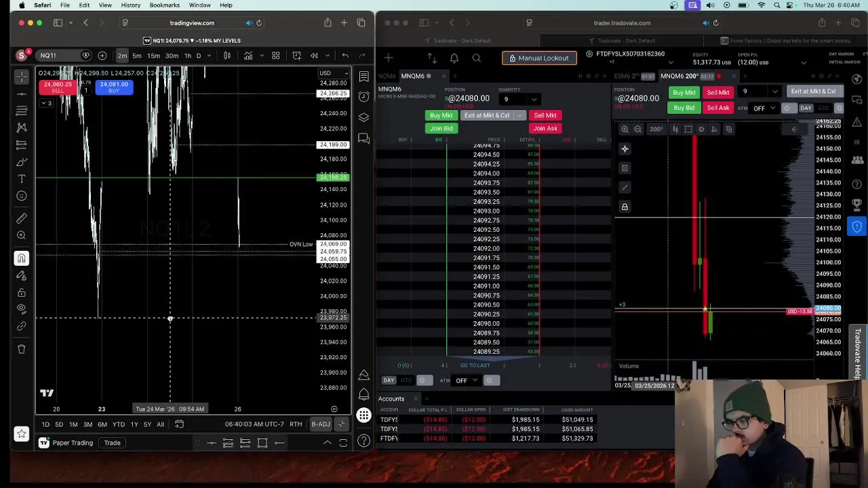Click Sell Mkt on the DOM

pyautogui.click(x=545, y=115)
